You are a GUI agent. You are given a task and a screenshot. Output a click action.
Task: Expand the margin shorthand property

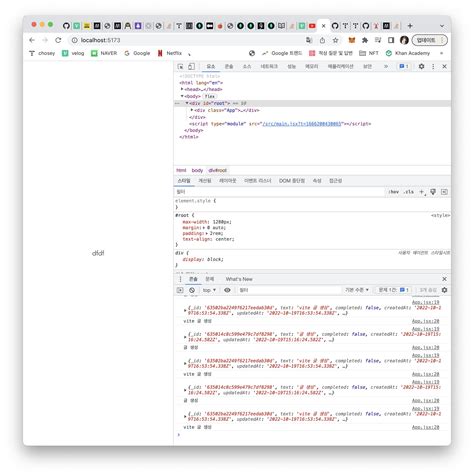coord(204,228)
